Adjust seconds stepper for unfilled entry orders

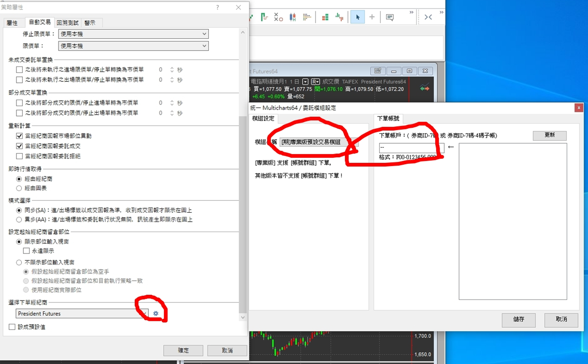[172, 69]
